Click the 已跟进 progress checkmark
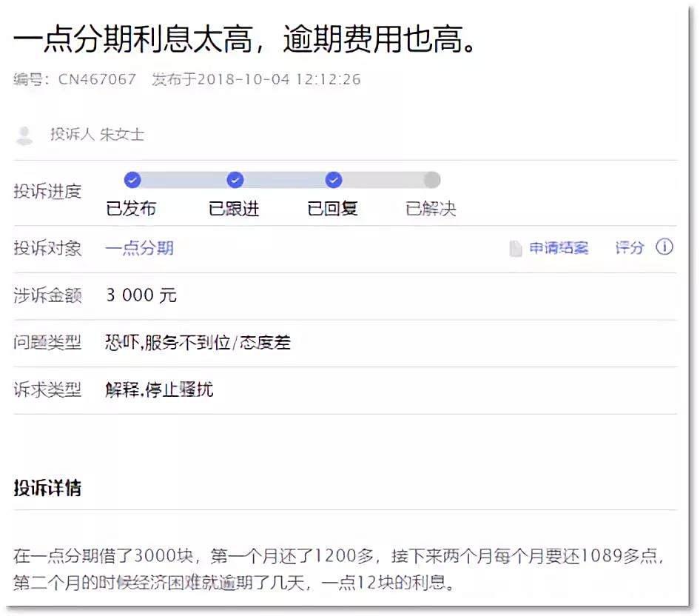The image size is (700, 616). tap(235, 180)
